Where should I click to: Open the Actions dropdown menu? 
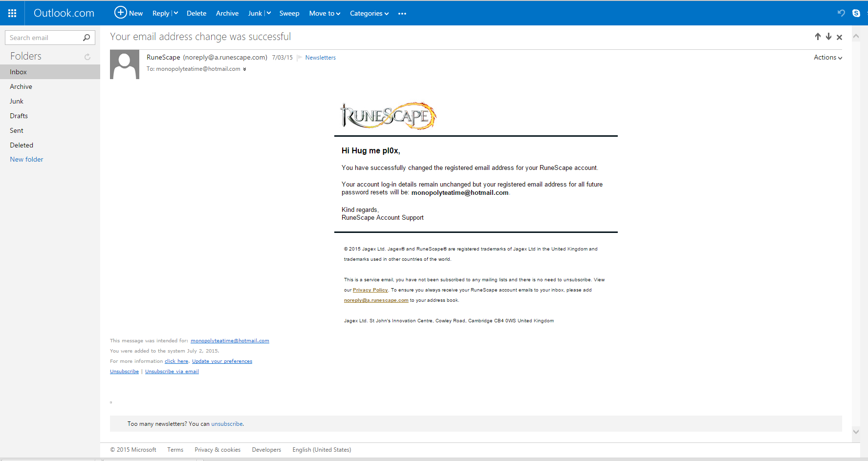[828, 57]
